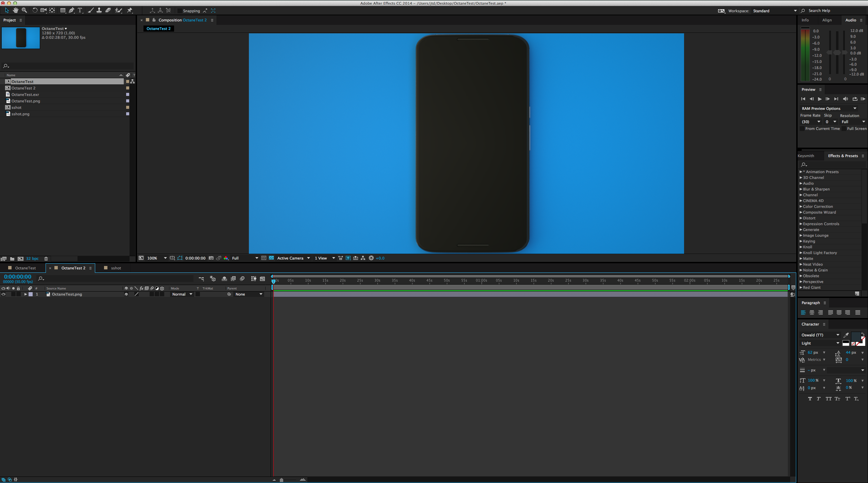Pick the Puppet Pin tool
The width and height of the screenshot is (868, 483).
(130, 11)
